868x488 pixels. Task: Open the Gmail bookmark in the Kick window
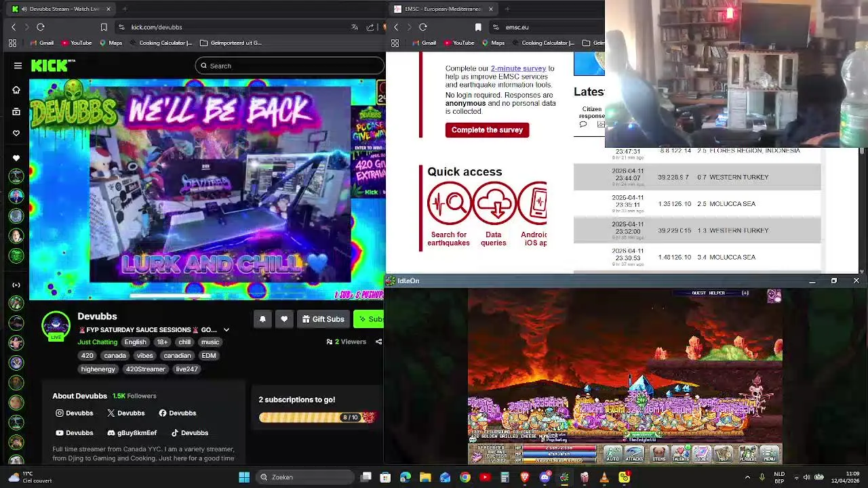pyautogui.click(x=41, y=43)
